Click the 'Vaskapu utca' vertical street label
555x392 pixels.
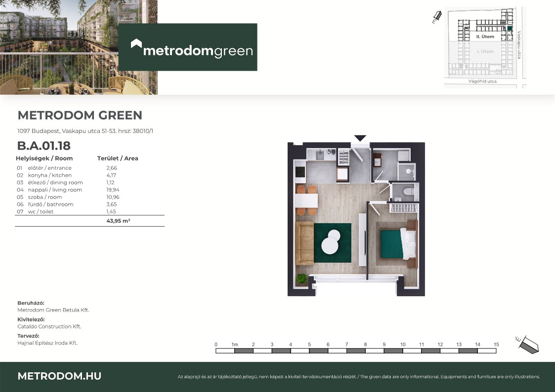point(519,44)
